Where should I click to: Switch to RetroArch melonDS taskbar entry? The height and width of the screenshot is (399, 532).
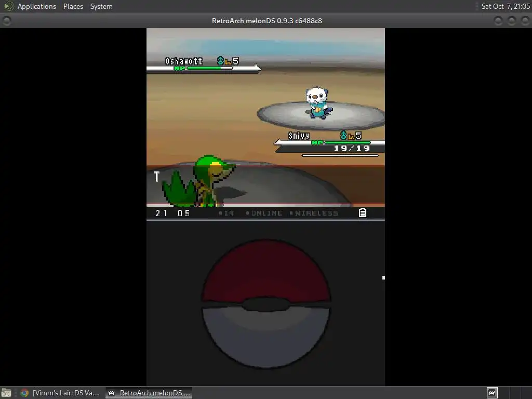tap(149, 393)
